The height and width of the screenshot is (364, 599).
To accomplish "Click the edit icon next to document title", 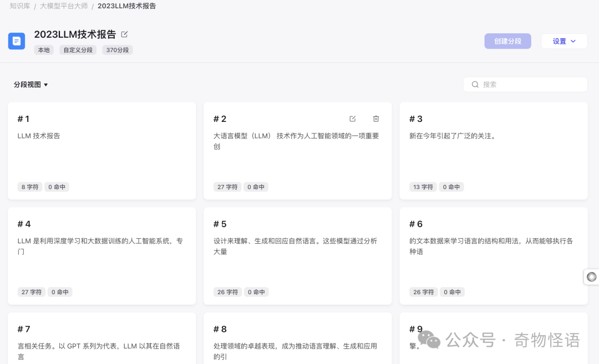I will [124, 34].
